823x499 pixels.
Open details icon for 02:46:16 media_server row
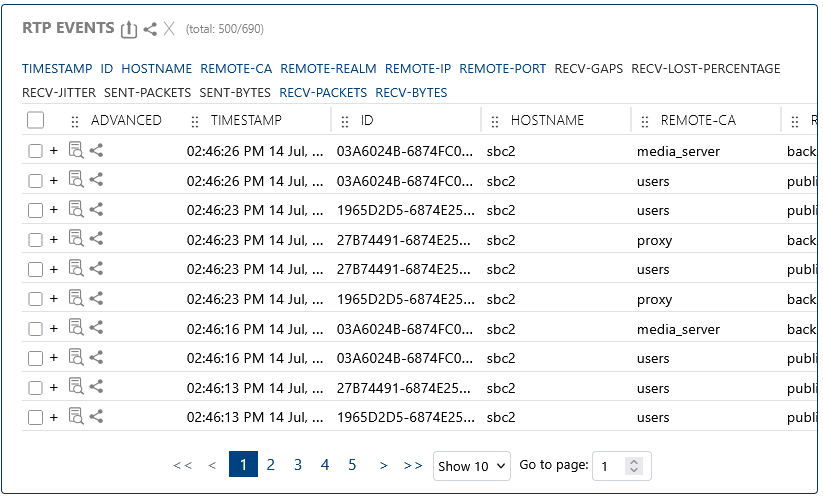tap(76, 328)
